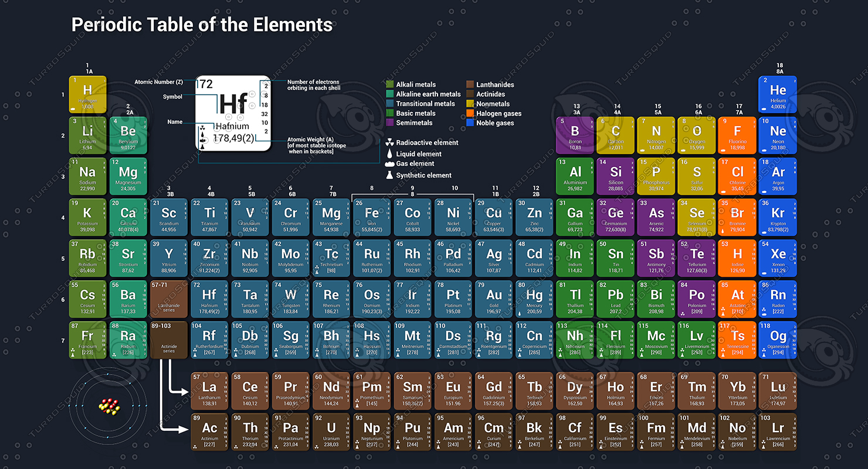Click the Noble gases blue color swatch

click(x=469, y=123)
